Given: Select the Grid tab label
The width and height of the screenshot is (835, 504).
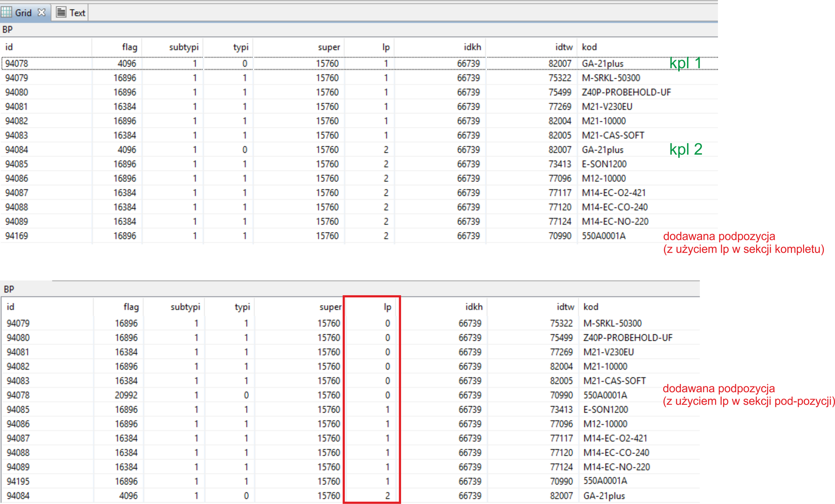Looking at the screenshot, I should [23, 13].
